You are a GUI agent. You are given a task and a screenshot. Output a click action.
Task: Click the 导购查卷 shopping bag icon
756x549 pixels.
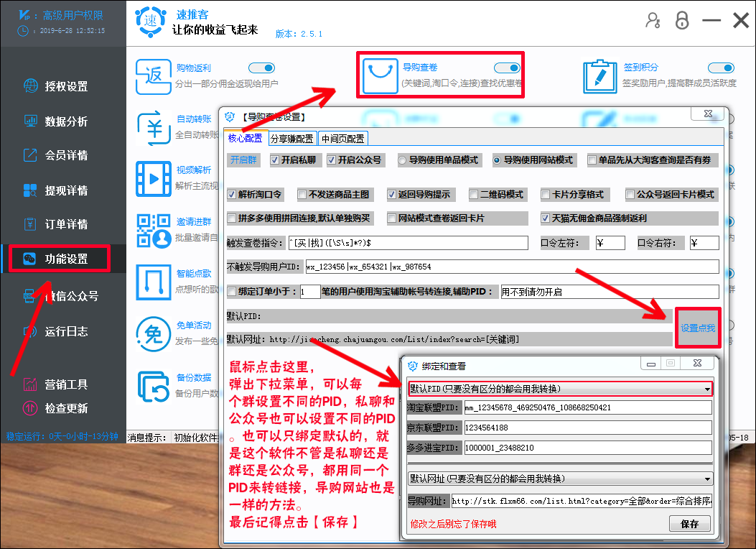[380, 75]
